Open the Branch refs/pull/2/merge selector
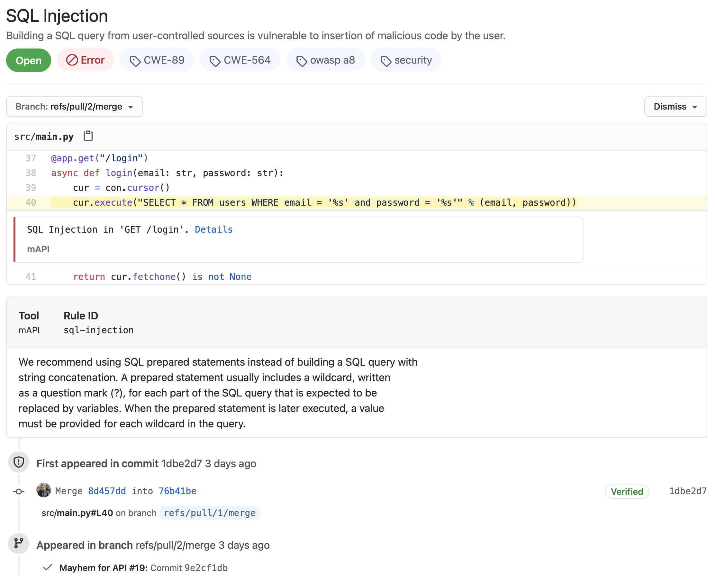This screenshot has width=715, height=588. 75,107
